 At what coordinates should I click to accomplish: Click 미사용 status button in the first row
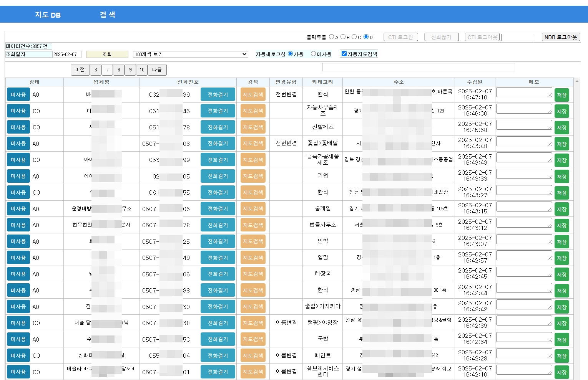tap(18, 94)
